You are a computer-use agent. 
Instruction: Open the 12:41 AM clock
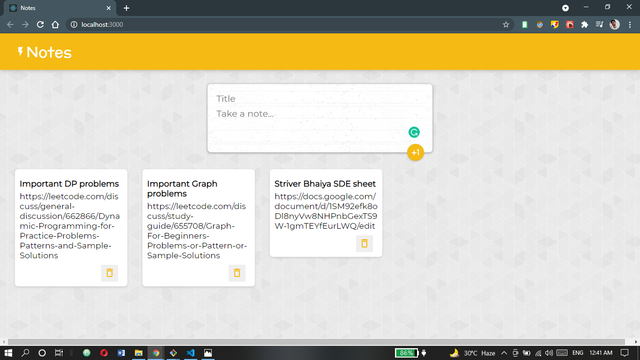[x=601, y=353]
